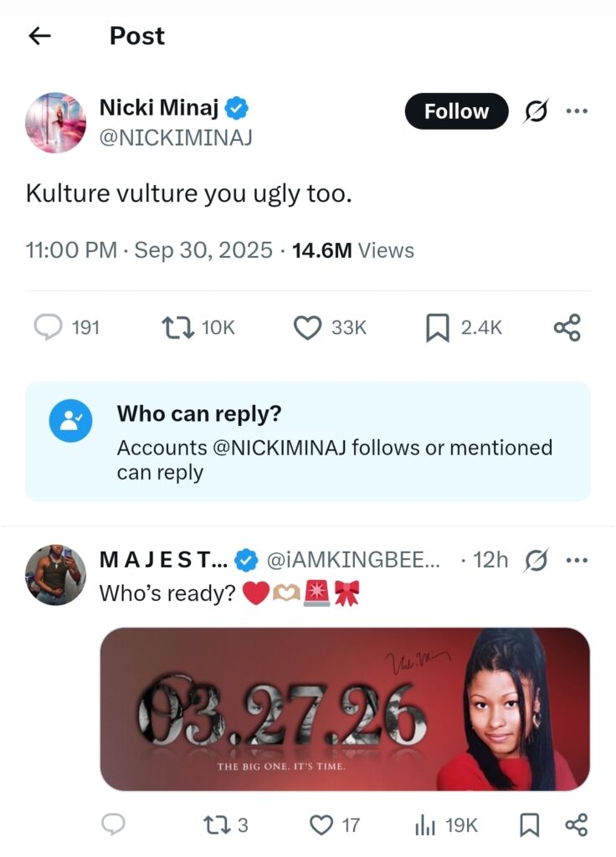This screenshot has width=616, height=857.
Task: Share Nicki Minaj's post
Action: pyautogui.click(x=567, y=327)
